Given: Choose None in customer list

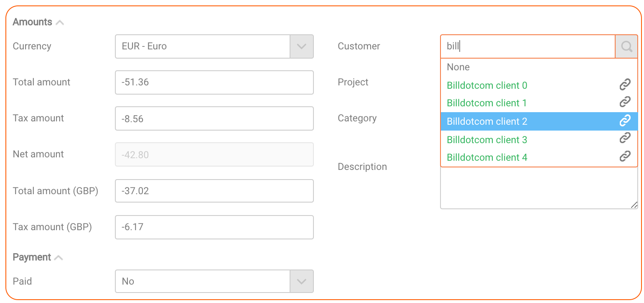Looking at the screenshot, I should [539, 67].
